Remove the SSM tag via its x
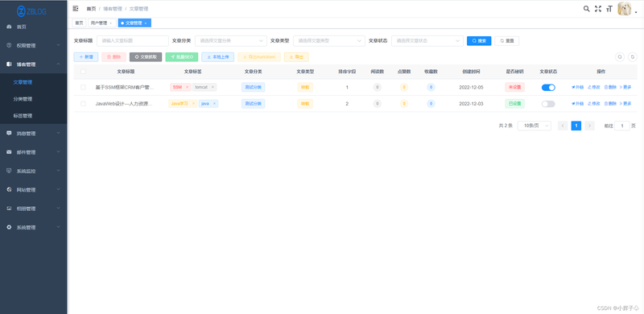 pos(187,87)
